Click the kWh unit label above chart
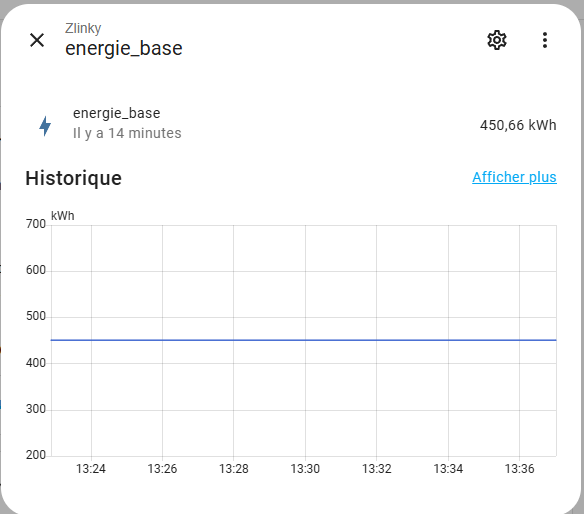Image resolution: width=584 pixels, height=514 pixels. pos(63,216)
